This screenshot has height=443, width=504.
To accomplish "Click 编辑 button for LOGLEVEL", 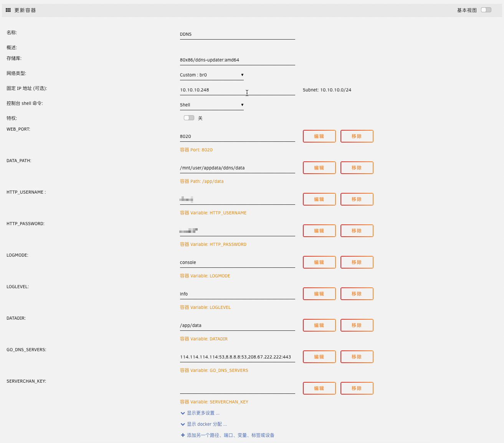I will tap(319, 294).
